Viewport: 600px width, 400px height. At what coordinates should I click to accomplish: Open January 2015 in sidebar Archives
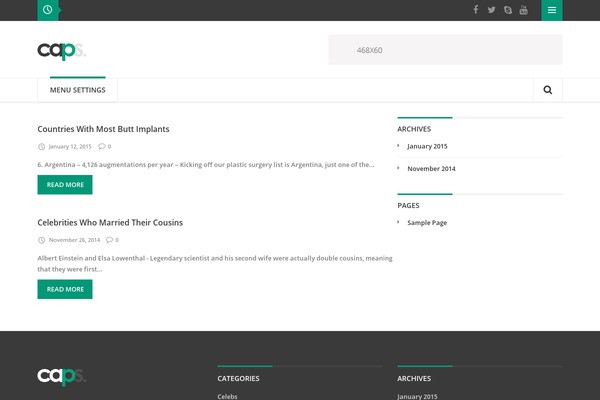pos(427,146)
